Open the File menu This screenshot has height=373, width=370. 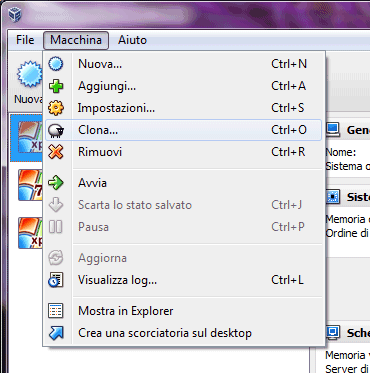pyautogui.click(x=25, y=40)
